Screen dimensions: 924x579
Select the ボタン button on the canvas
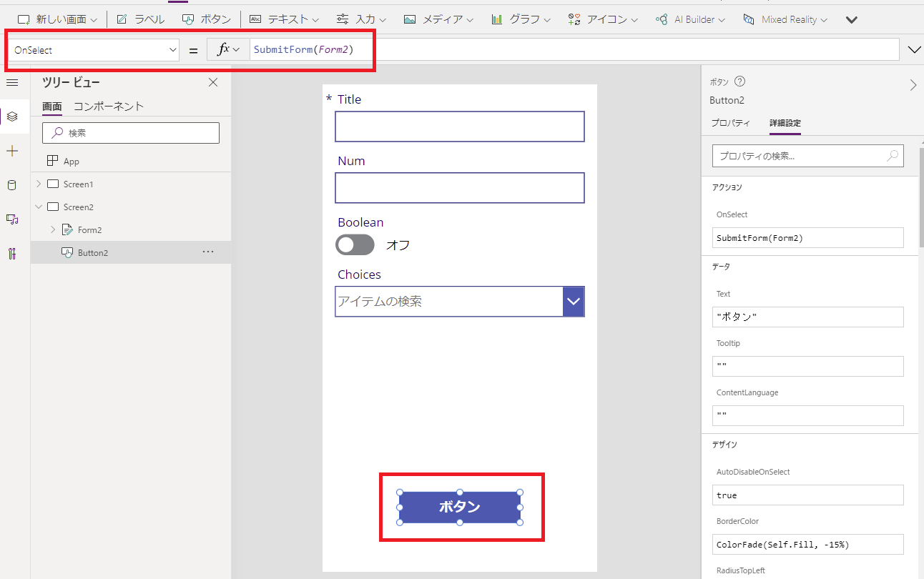461,507
